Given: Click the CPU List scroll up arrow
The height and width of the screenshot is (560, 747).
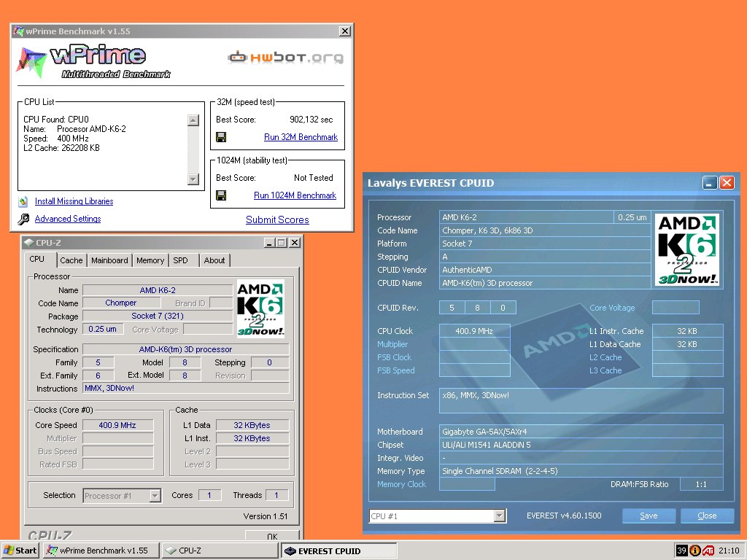Looking at the screenshot, I should [x=193, y=120].
